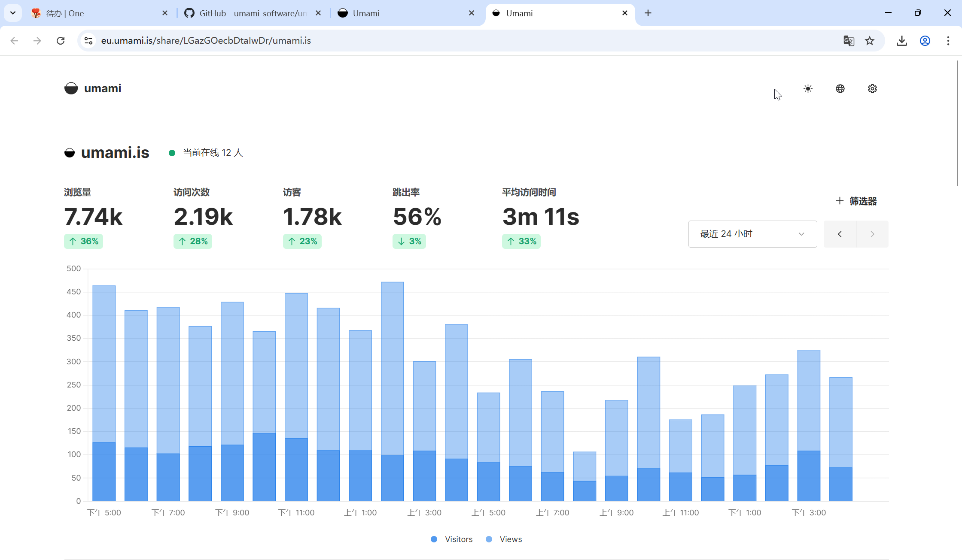Minimize the browser window

pyautogui.click(x=888, y=13)
